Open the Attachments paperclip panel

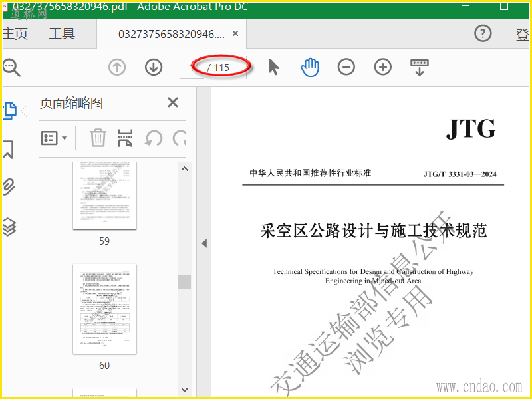coord(9,187)
